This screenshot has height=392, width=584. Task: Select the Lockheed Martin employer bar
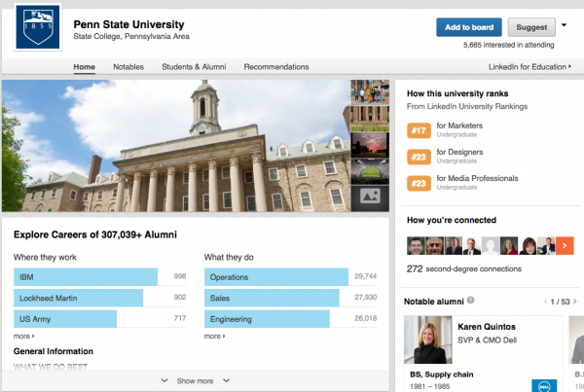tap(78, 298)
